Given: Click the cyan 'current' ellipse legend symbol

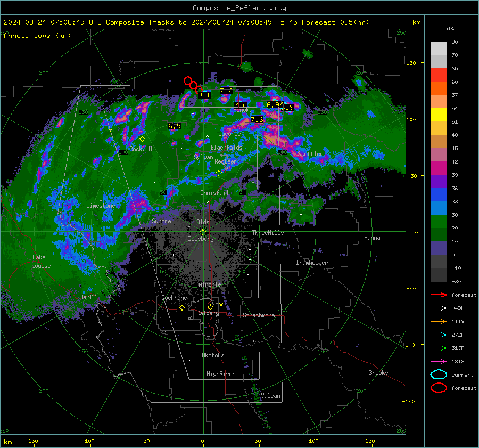Looking at the screenshot, I should pos(439,374).
